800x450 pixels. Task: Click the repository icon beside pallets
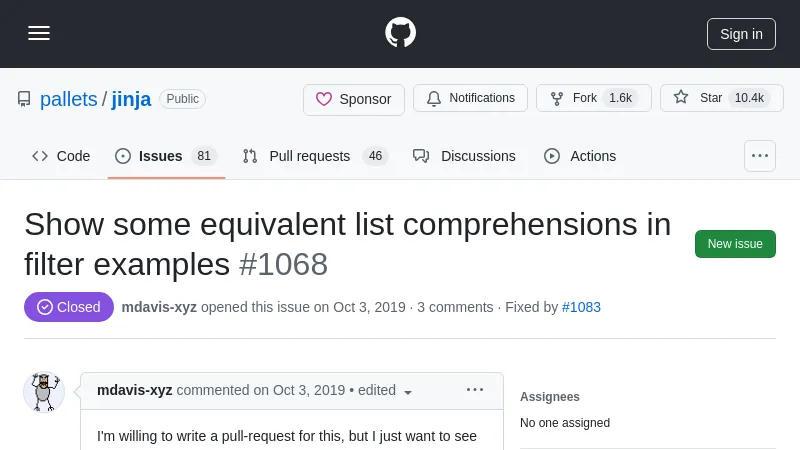pos(24,99)
